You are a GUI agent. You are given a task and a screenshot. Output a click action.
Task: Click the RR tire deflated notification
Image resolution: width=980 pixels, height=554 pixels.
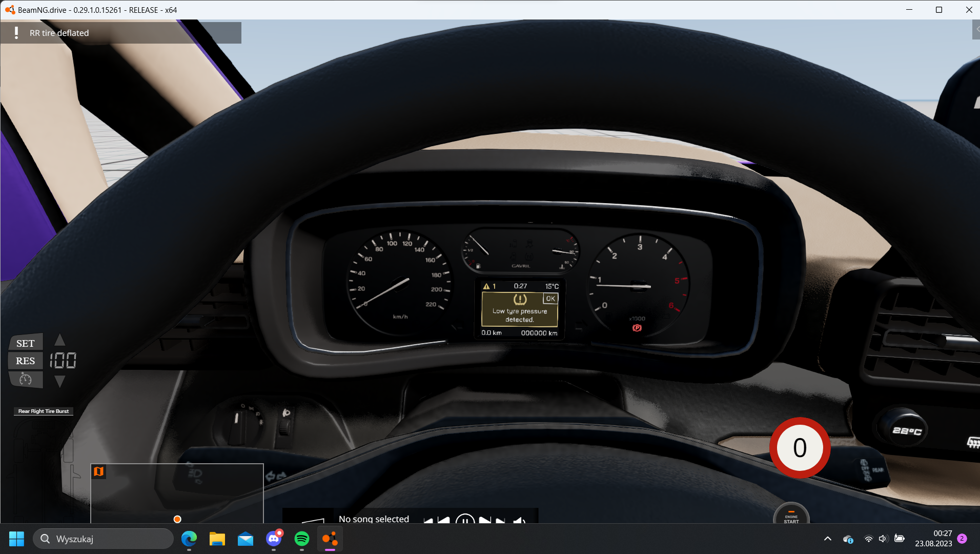point(121,33)
